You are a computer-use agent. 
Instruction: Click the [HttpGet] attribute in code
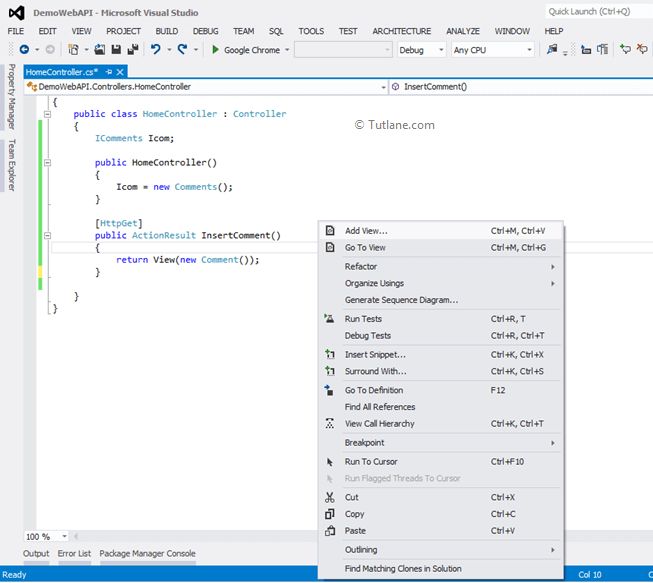[119, 224]
